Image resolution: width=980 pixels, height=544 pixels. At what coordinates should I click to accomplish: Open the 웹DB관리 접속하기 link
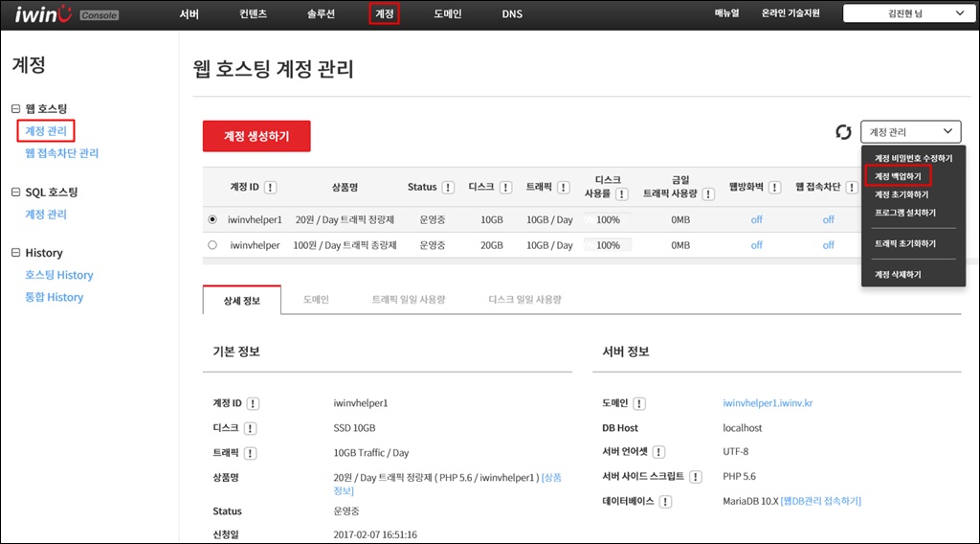(820, 501)
